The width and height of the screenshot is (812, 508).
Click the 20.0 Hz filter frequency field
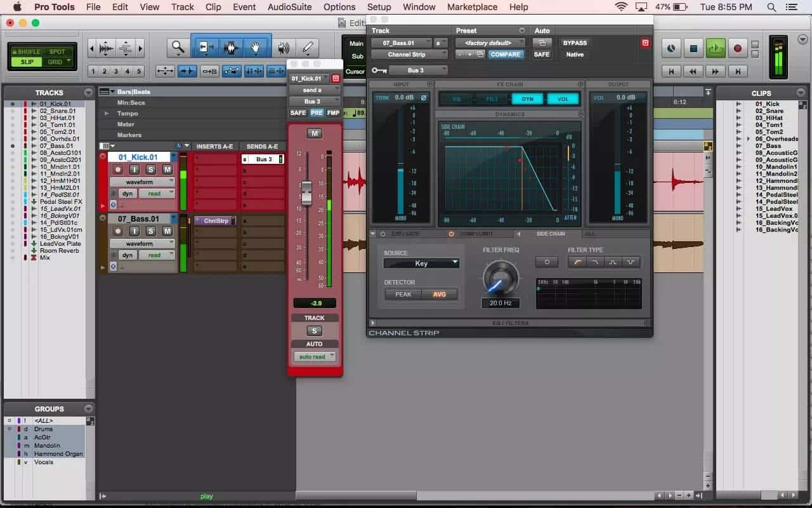[x=501, y=303]
